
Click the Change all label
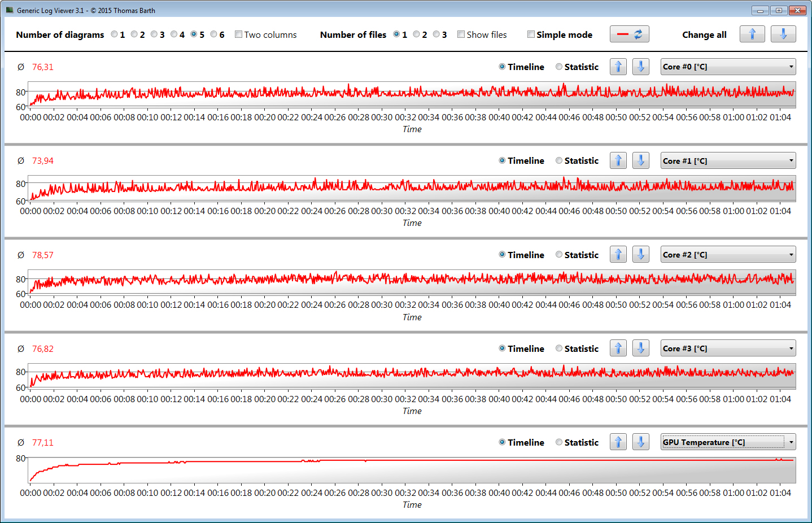(x=704, y=35)
